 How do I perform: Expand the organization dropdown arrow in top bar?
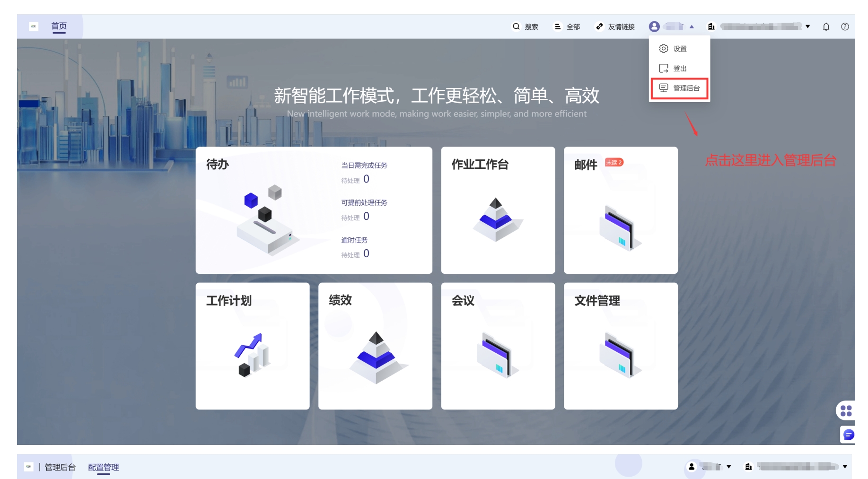[808, 26]
